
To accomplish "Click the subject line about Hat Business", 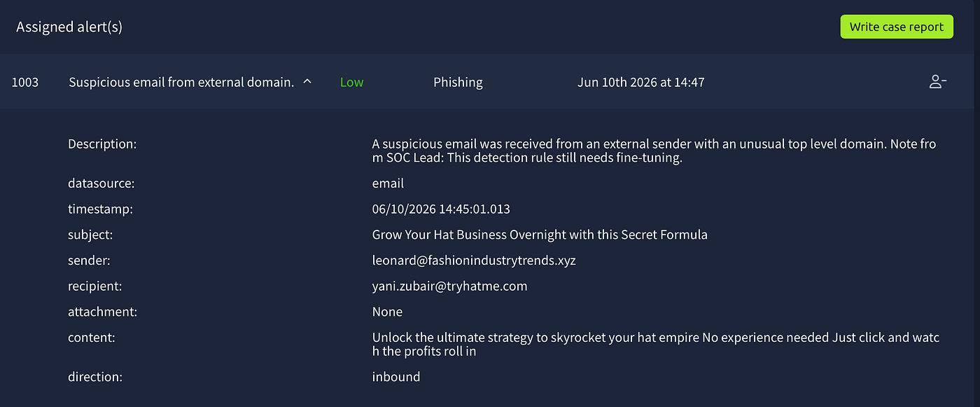I will click(x=540, y=235).
